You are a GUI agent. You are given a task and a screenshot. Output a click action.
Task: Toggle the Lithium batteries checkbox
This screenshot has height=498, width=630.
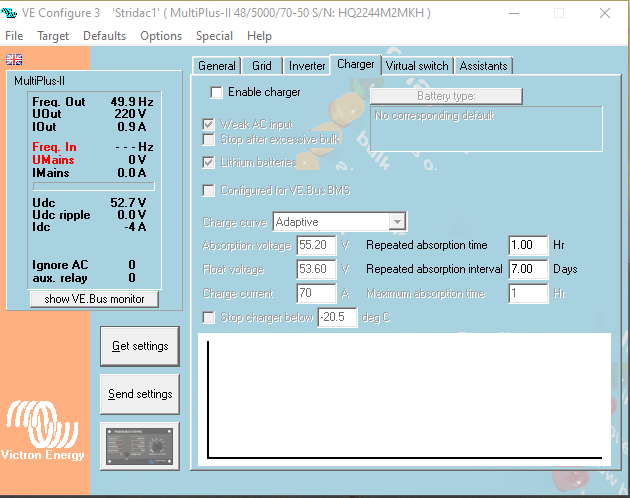[209, 162]
